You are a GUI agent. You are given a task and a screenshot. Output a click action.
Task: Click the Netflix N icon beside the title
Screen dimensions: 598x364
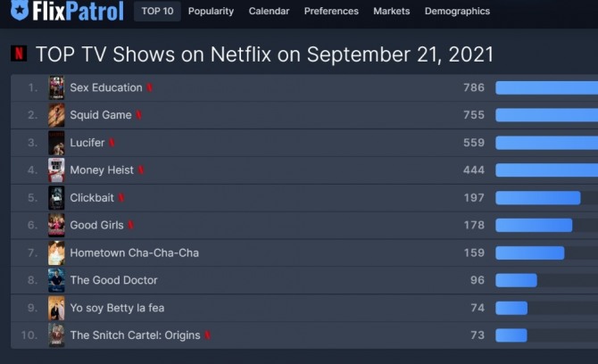pyautogui.click(x=19, y=54)
